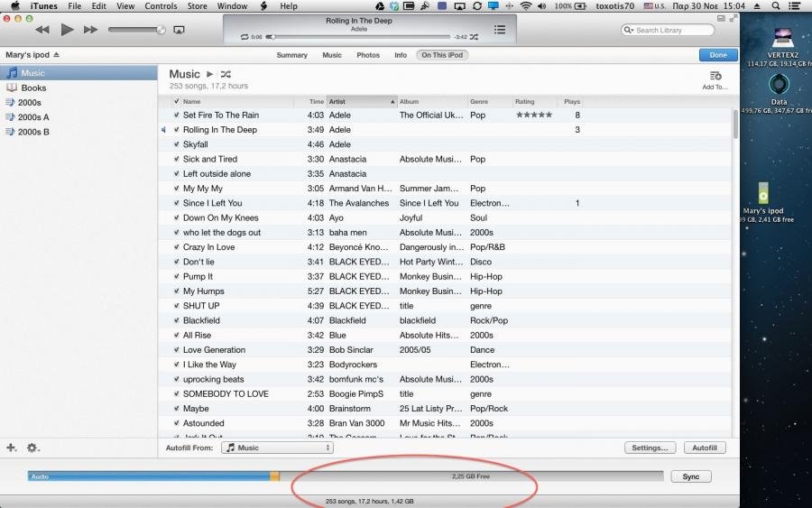This screenshot has height=508, width=812.
Task: Select Music in the sidebar
Action: [x=78, y=73]
